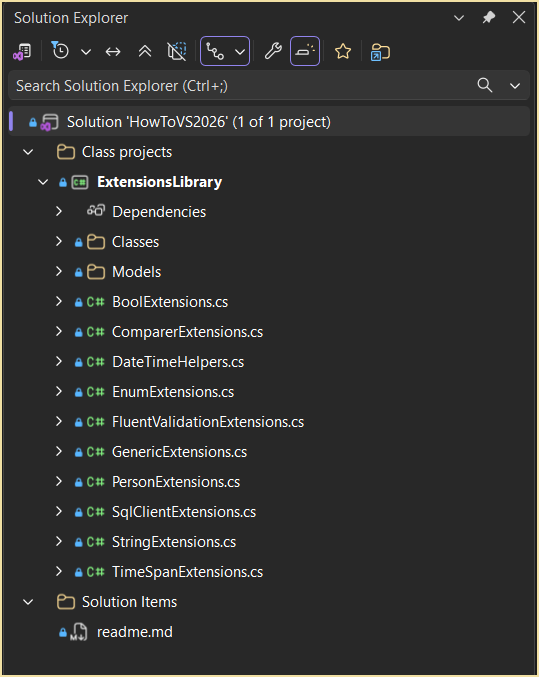Click the C# icon of TimeSpanExtensions.cs
The image size is (539, 677).
[95, 572]
